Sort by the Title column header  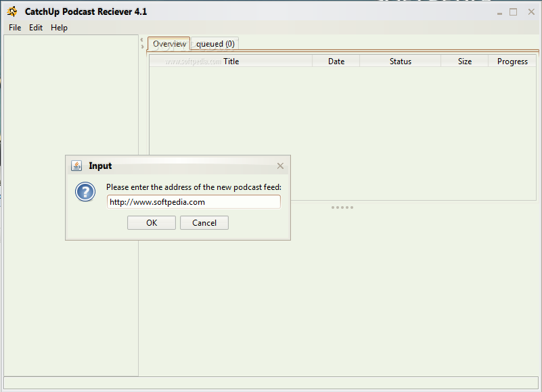pyautogui.click(x=231, y=62)
